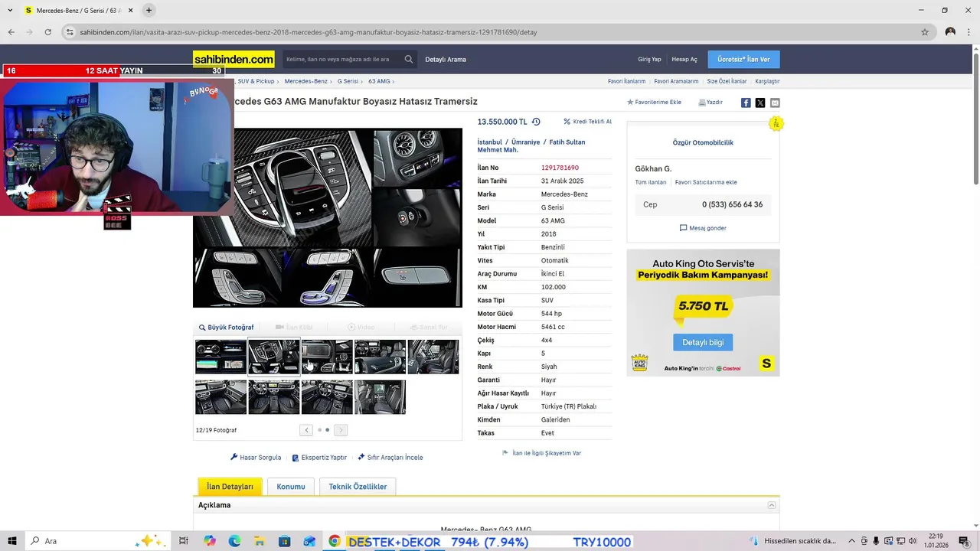980x551 pixels.
Task: Select Konumu tab
Action: (291, 487)
